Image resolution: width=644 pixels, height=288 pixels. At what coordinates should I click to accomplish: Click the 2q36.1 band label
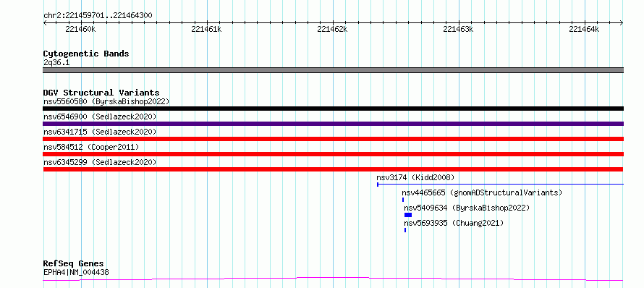pos(56,63)
